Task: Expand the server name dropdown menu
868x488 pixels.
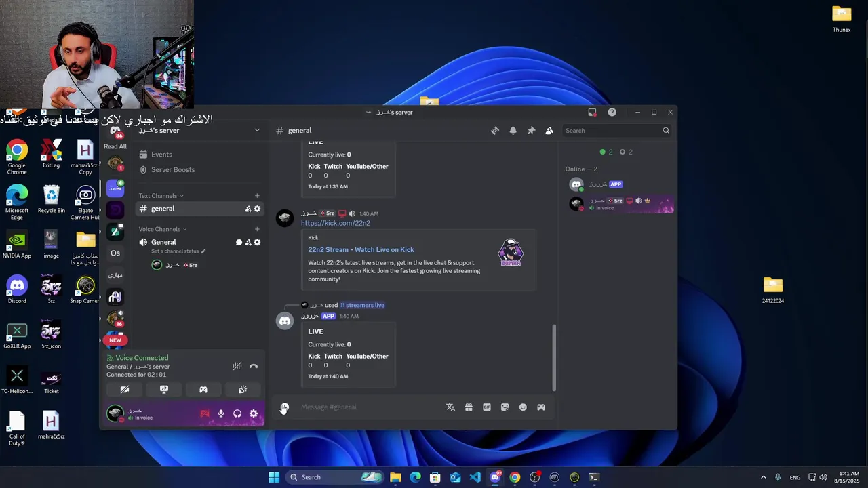Action: [257, 130]
